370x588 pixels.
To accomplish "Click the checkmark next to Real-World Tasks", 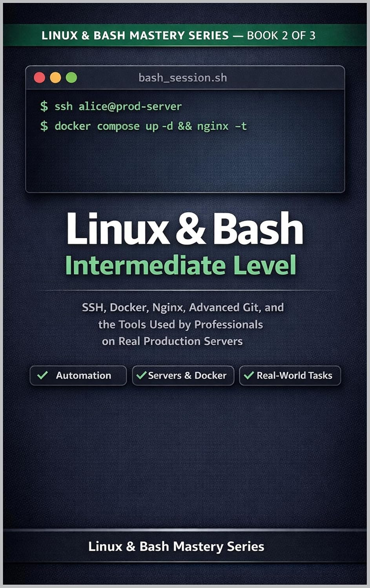I will [249, 375].
